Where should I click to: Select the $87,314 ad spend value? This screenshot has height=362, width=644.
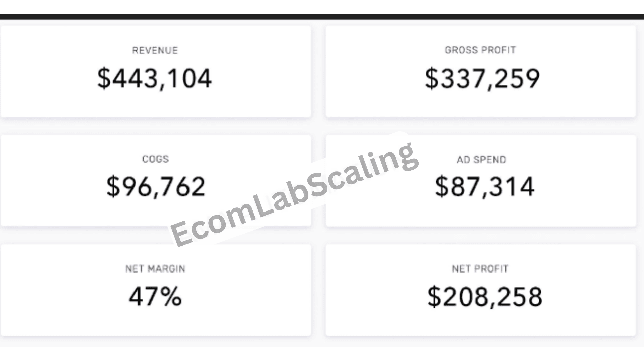pos(484,187)
